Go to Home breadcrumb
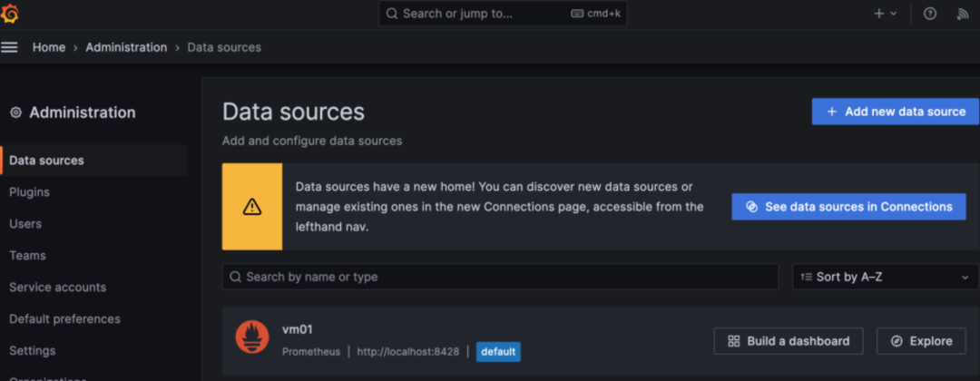 coord(49,47)
